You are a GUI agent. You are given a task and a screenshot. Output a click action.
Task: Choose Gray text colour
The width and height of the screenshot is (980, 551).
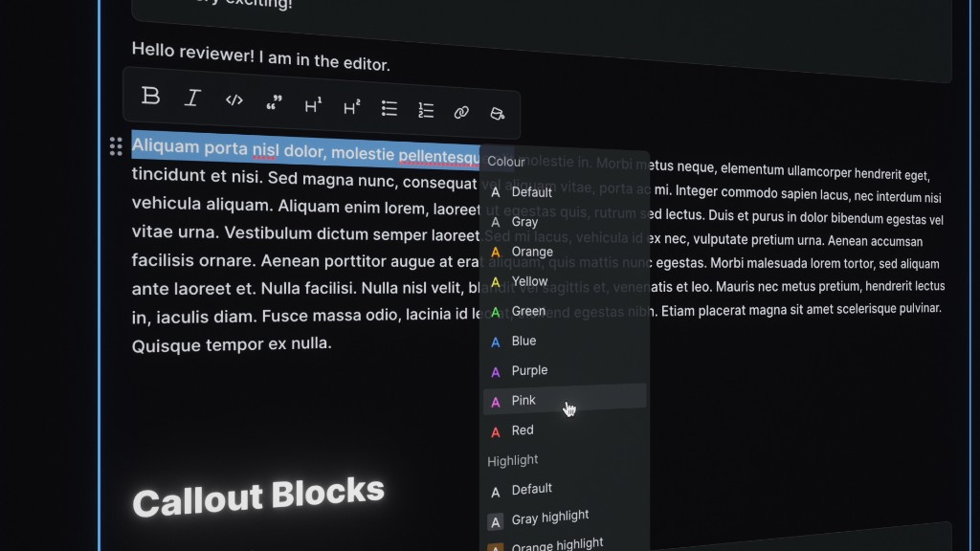tap(565, 222)
